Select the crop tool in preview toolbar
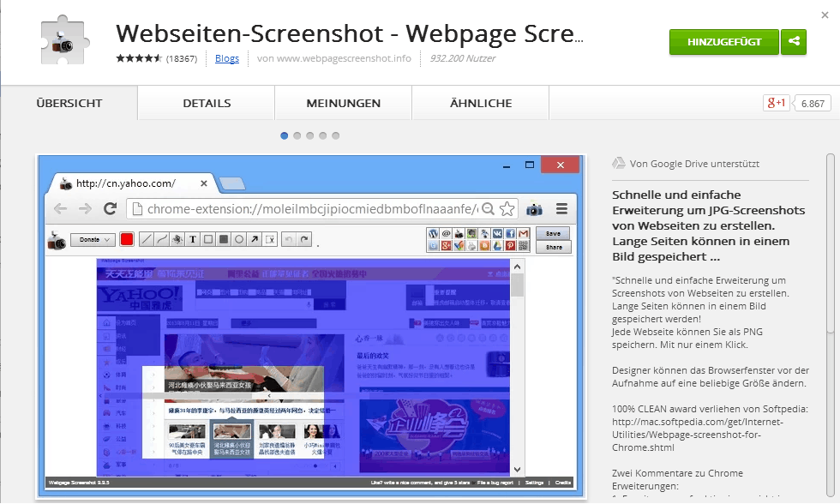This screenshot has width=840, height=504. [x=270, y=239]
